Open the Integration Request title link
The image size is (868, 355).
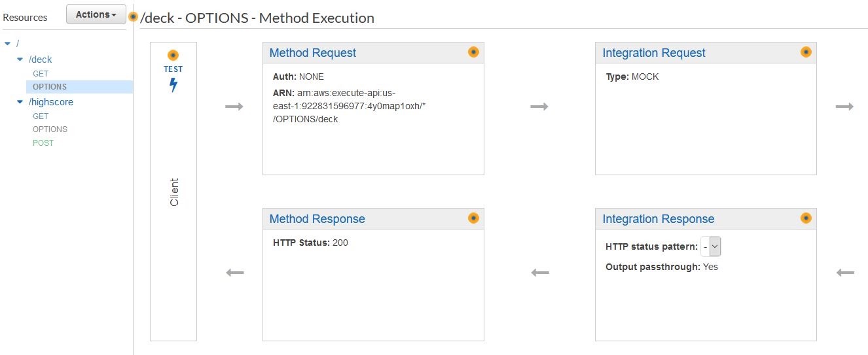click(654, 53)
